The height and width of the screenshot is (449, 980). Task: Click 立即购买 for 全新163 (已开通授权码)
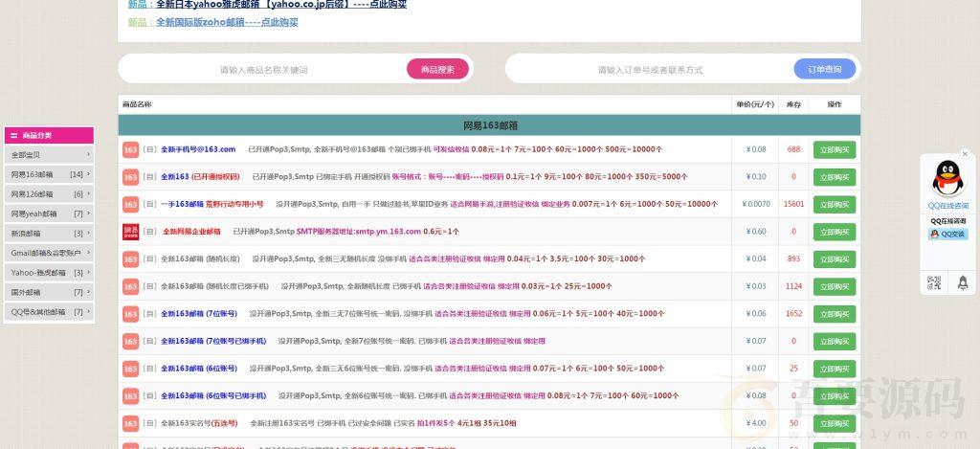pos(835,177)
